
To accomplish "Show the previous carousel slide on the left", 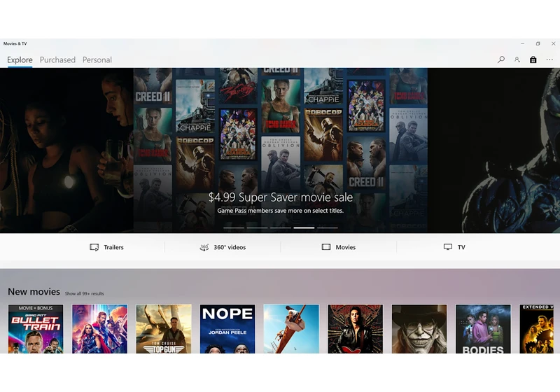I will [66, 150].
